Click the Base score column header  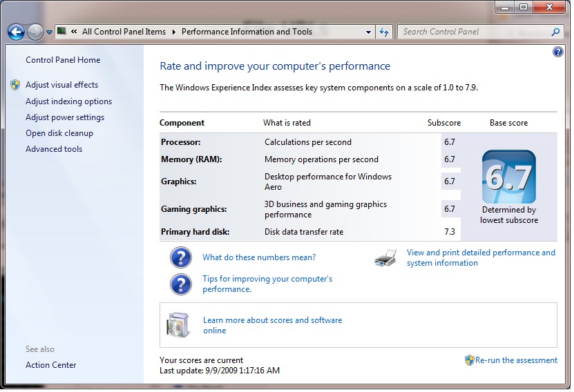click(509, 123)
